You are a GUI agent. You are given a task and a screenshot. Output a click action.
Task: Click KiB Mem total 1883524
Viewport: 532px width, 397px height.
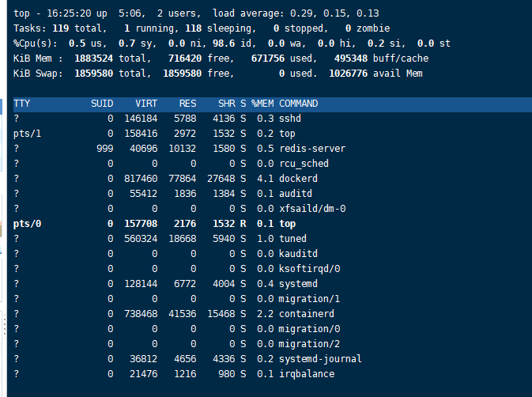[x=93, y=59]
